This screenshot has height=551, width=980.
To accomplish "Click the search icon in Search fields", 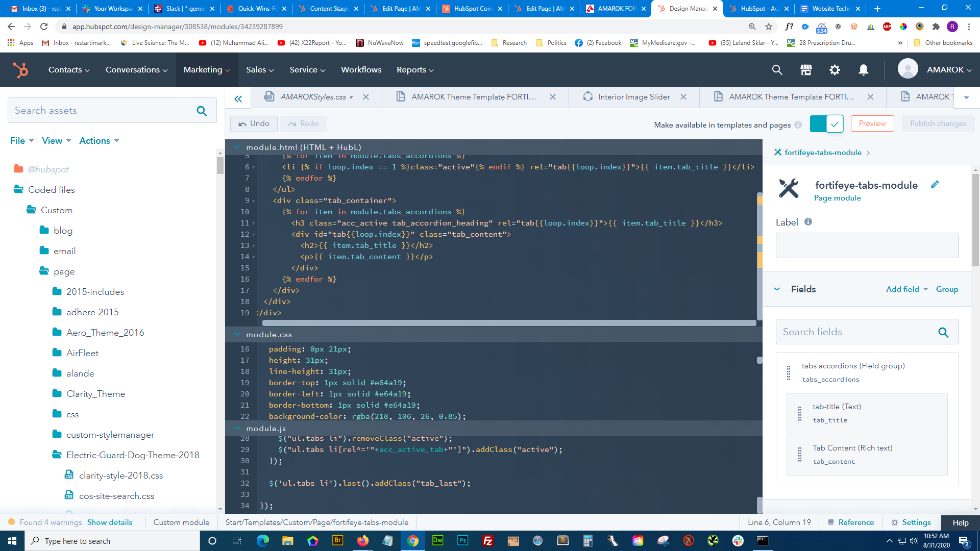I will pyautogui.click(x=943, y=333).
